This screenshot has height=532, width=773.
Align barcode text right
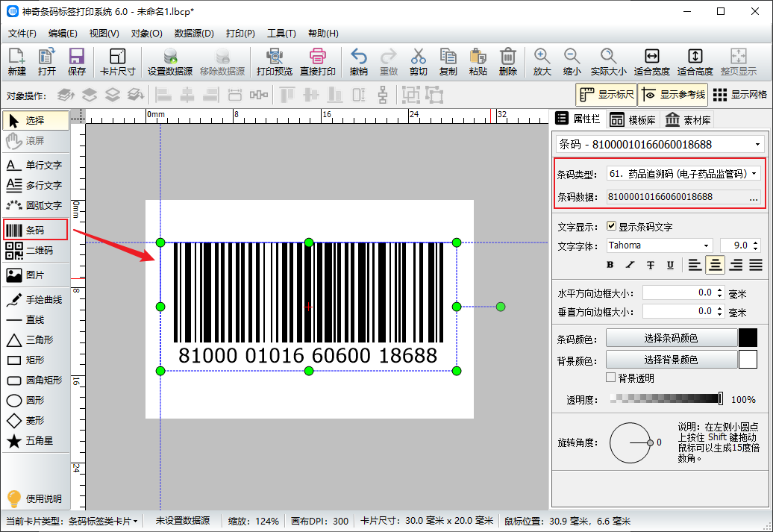[736, 265]
